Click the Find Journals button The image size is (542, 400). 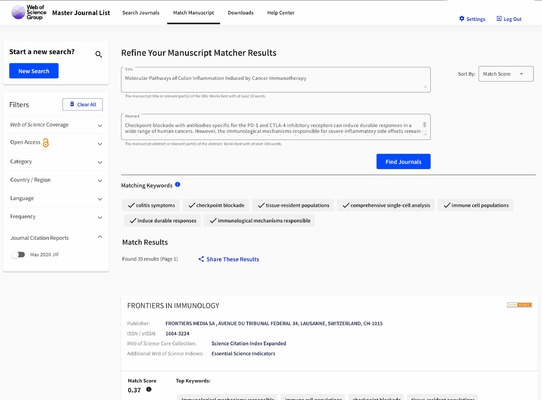(x=403, y=161)
